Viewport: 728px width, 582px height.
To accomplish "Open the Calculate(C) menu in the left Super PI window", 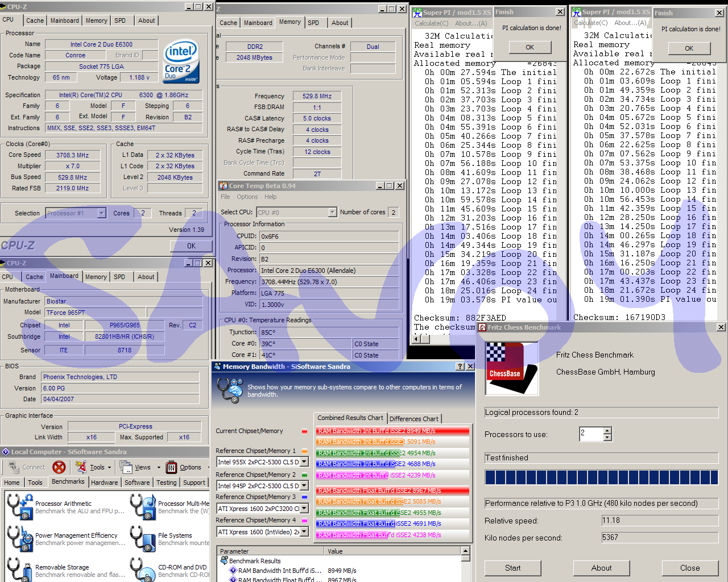I will 432,23.
